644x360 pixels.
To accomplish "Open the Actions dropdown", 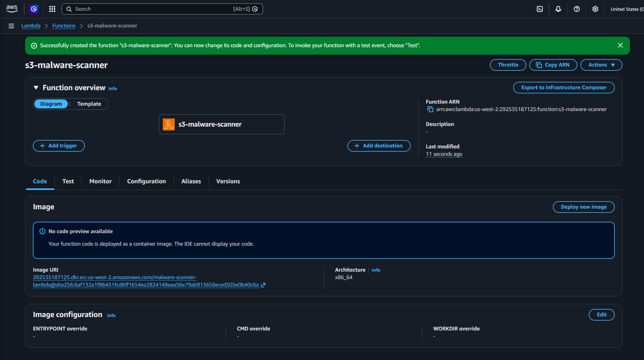I will point(601,65).
